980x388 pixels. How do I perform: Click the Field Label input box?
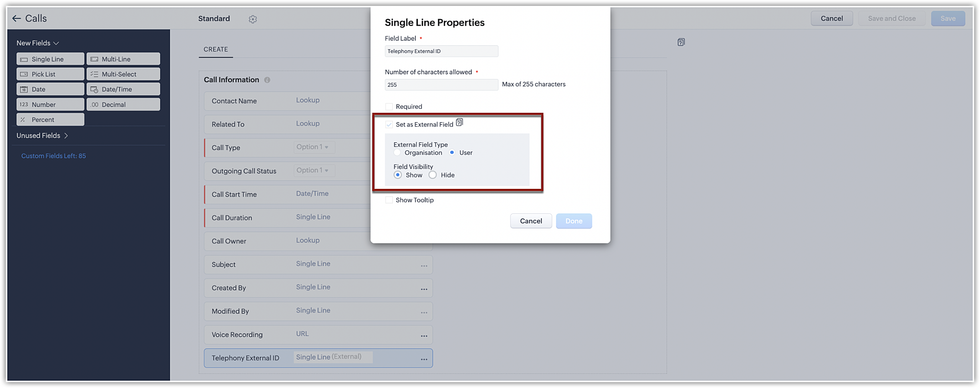(x=441, y=52)
